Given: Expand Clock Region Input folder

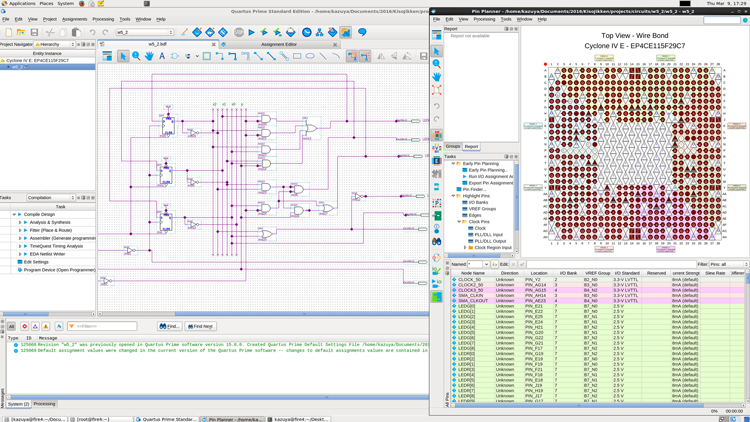Looking at the screenshot, I should [x=465, y=248].
